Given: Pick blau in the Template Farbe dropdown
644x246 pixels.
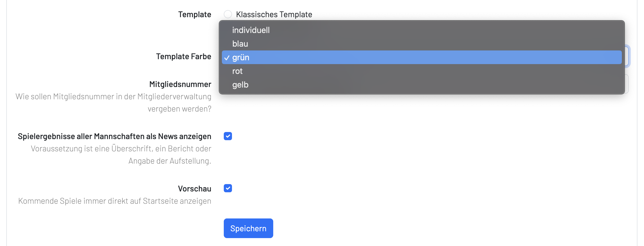Looking at the screenshot, I should [x=240, y=44].
